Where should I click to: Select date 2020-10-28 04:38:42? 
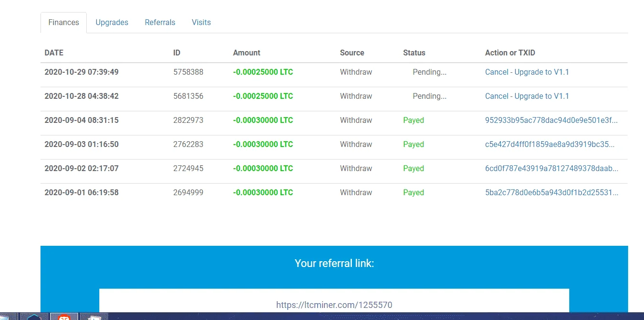pyautogui.click(x=81, y=96)
